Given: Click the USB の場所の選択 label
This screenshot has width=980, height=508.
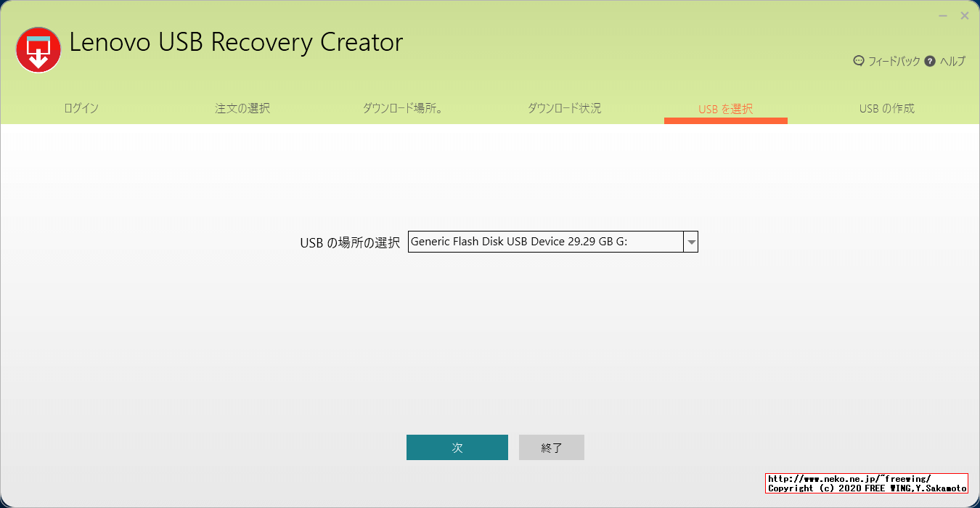Looking at the screenshot, I should point(350,243).
